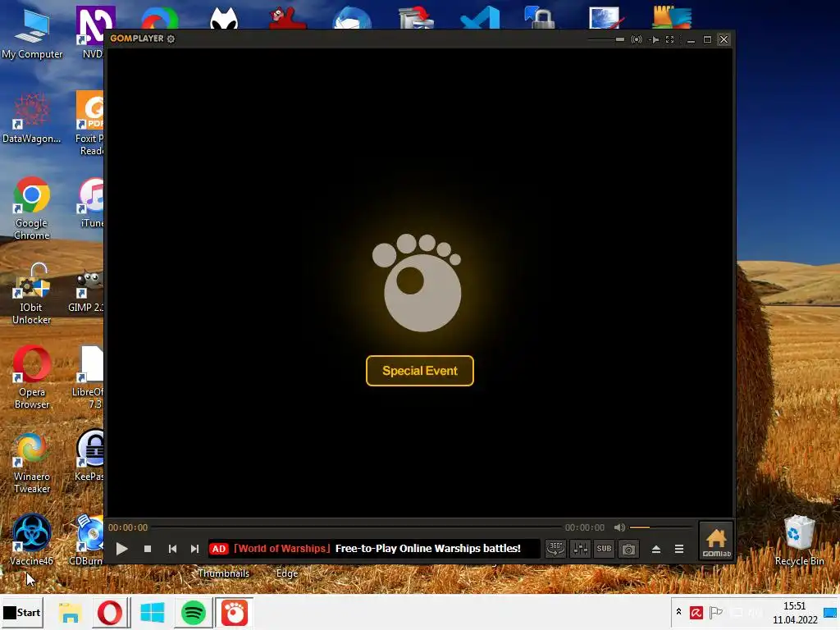Viewport: 840px width, 630px height.
Task: Click the show desktop notification icon
Action: coord(830,613)
